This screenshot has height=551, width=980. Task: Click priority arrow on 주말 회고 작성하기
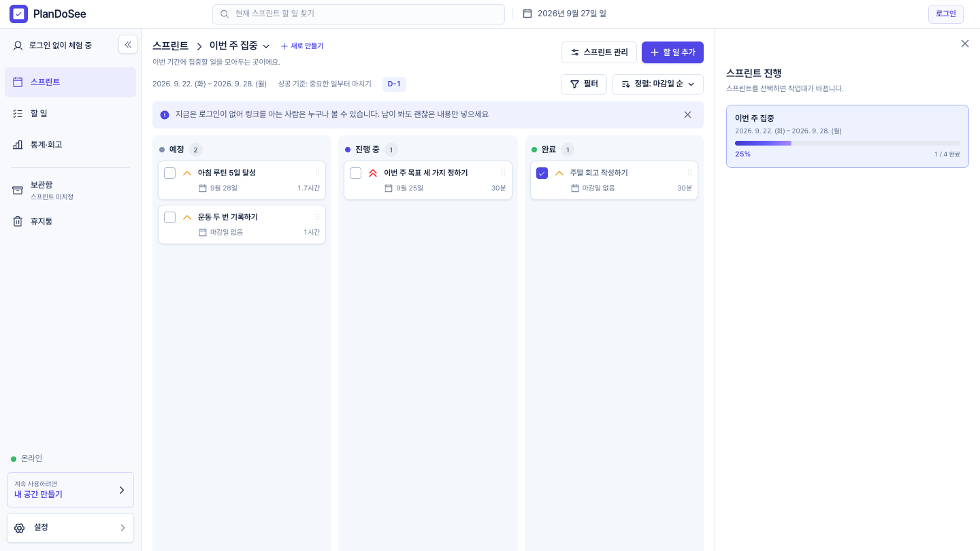559,173
